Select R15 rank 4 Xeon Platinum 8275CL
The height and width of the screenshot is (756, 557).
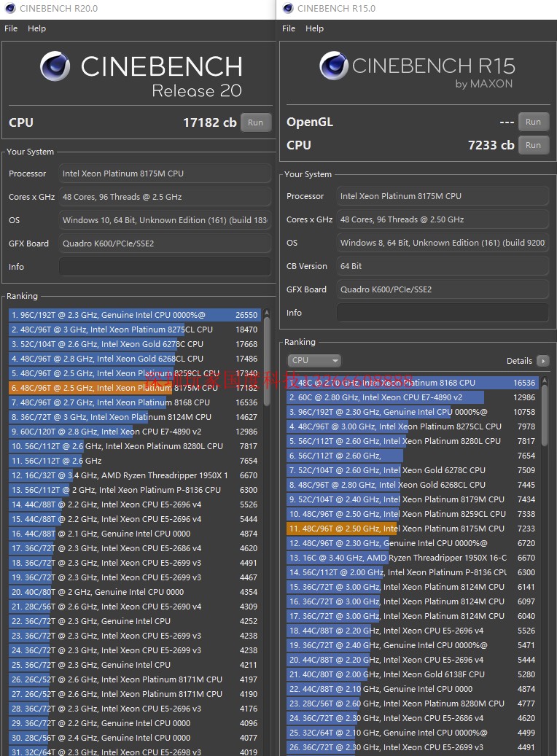coord(413,426)
